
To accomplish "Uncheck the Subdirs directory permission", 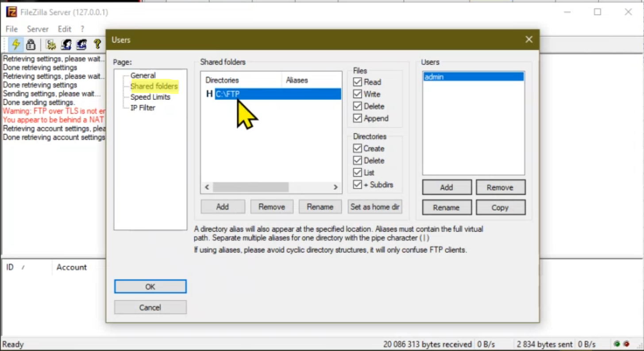I will tap(357, 185).
